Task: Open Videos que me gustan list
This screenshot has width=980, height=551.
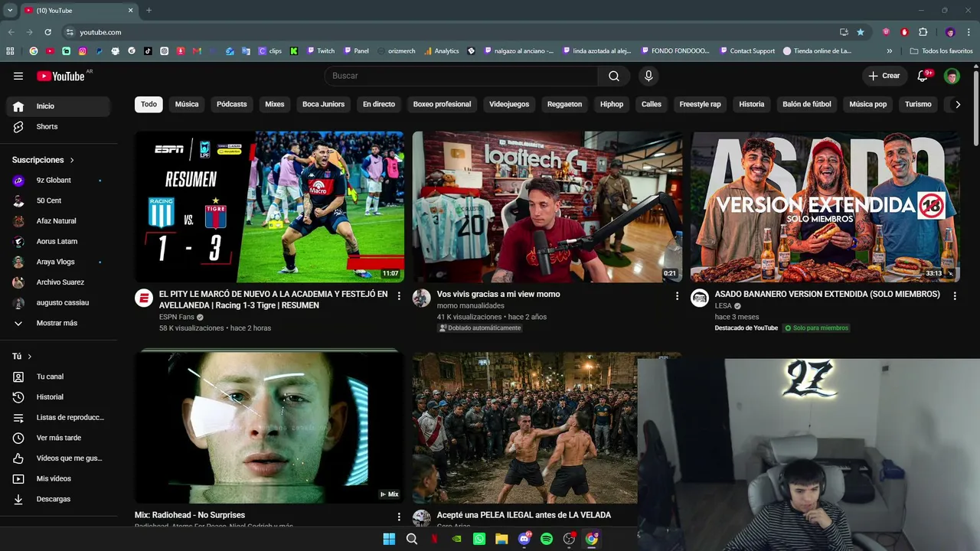Action: click(x=58, y=458)
